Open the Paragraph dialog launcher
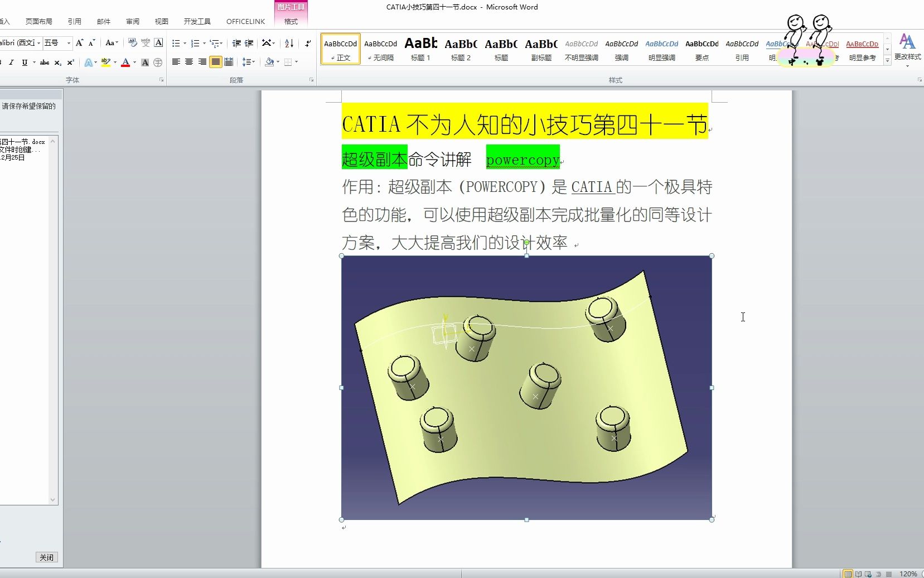Screen dimensions: 924x578 pyautogui.click(x=312, y=80)
